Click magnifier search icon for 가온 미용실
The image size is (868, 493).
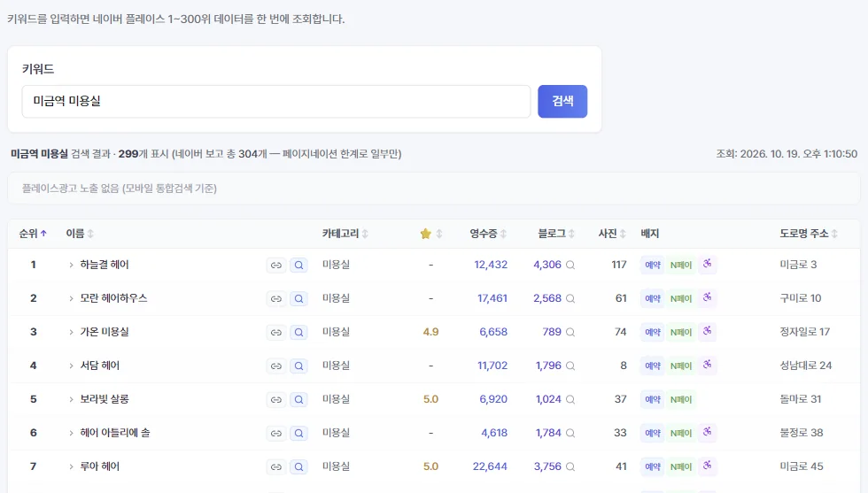pyautogui.click(x=299, y=332)
